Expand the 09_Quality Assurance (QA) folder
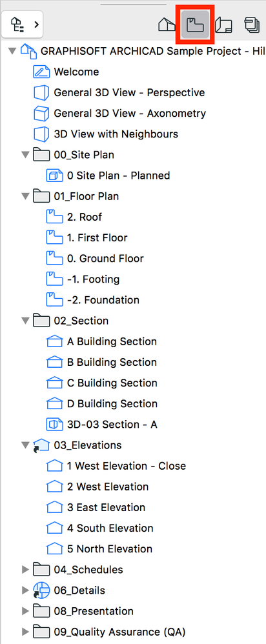 [25, 632]
